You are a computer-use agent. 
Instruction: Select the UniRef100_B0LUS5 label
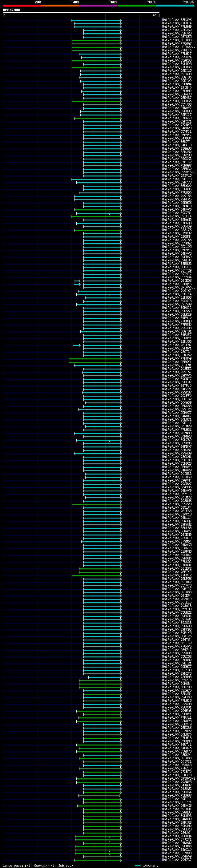click(x=177, y=101)
